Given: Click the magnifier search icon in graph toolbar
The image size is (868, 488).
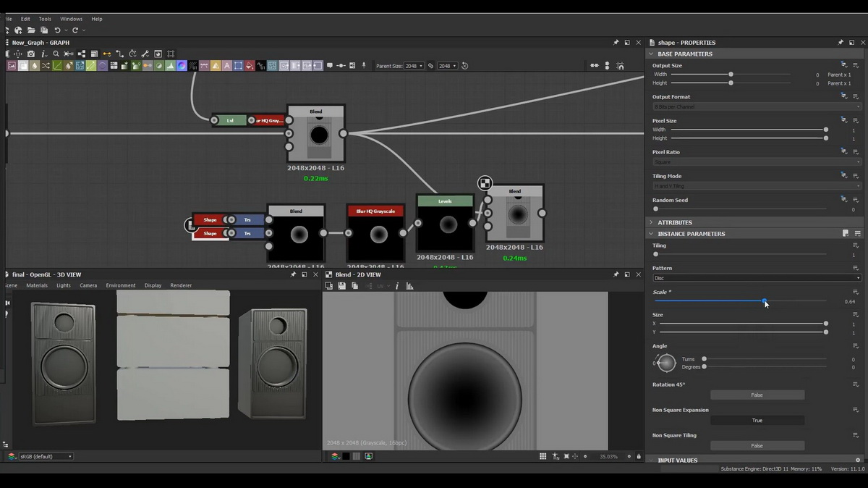Looking at the screenshot, I should 56,54.
